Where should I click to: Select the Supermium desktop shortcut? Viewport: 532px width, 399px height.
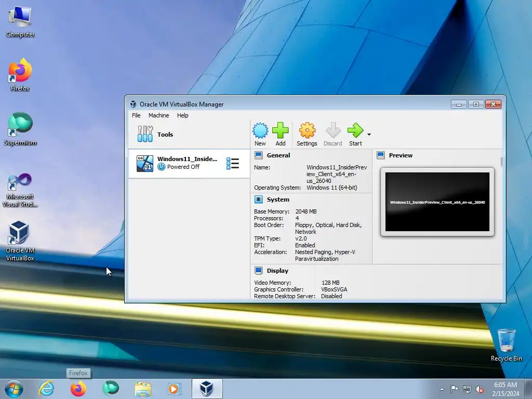[20, 129]
